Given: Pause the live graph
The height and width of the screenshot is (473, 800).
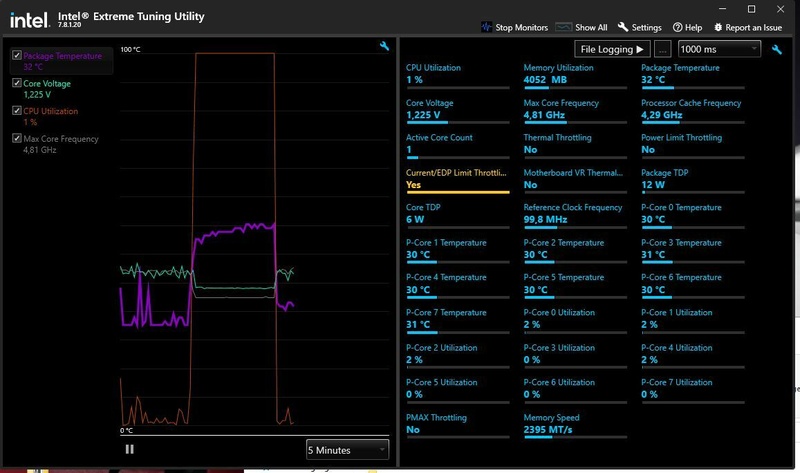Looking at the screenshot, I should [x=130, y=449].
